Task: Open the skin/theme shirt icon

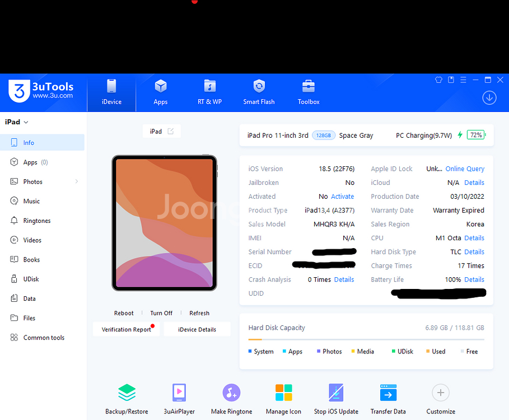Action: click(438, 80)
